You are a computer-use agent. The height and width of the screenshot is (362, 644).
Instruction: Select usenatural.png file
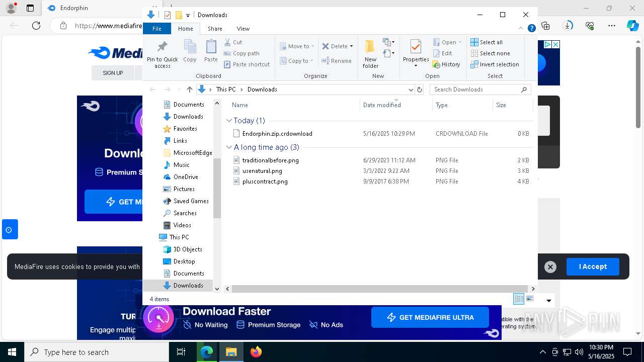click(x=262, y=171)
